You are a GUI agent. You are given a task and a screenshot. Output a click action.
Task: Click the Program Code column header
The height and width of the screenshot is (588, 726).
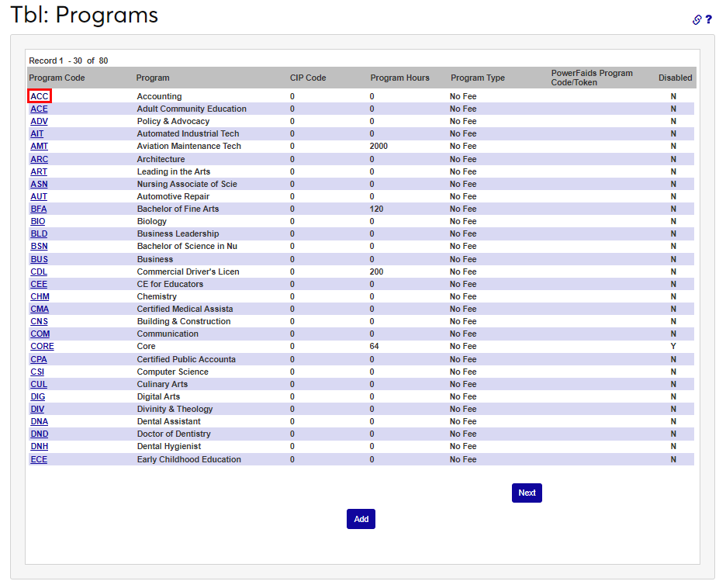point(57,78)
